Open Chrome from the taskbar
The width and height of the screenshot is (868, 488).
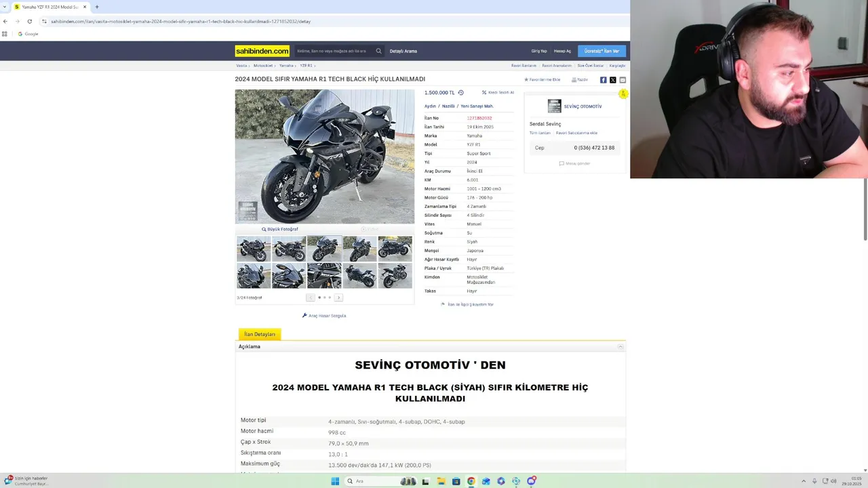(x=471, y=481)
